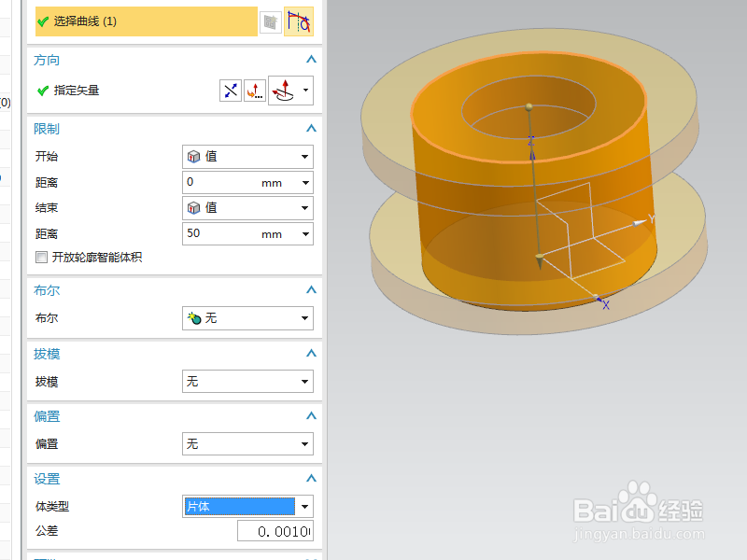Open the 布尔 dropdown set to 无

click(247, 318)
